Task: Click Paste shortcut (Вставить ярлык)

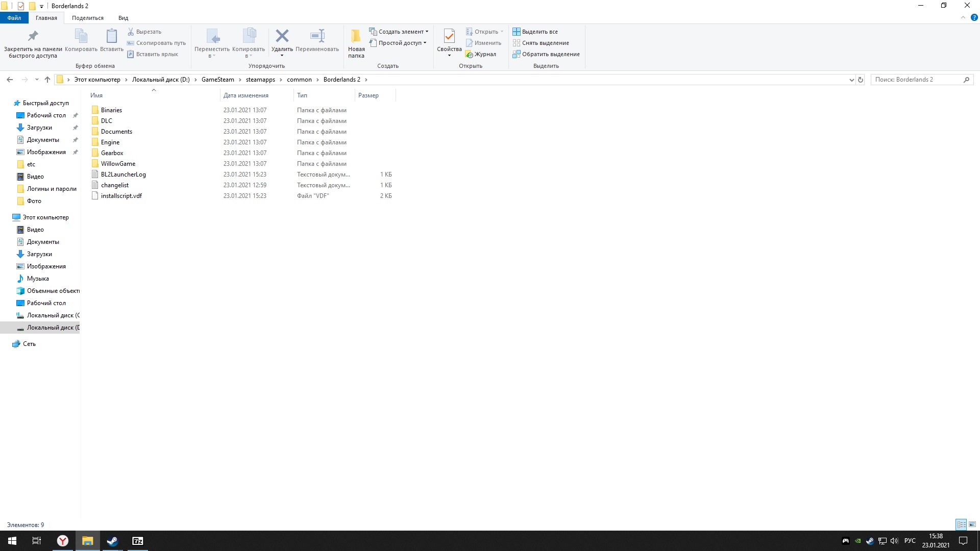Action: point(153,54)
